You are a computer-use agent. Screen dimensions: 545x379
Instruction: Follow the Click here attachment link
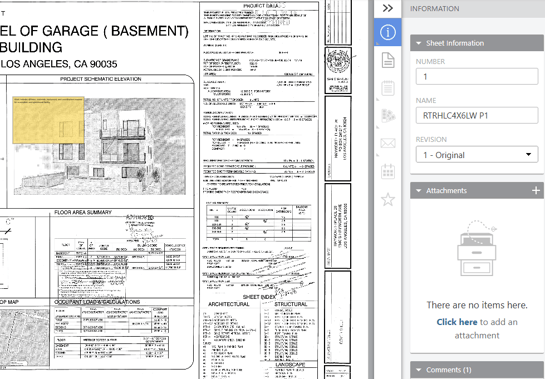point(457,322)
